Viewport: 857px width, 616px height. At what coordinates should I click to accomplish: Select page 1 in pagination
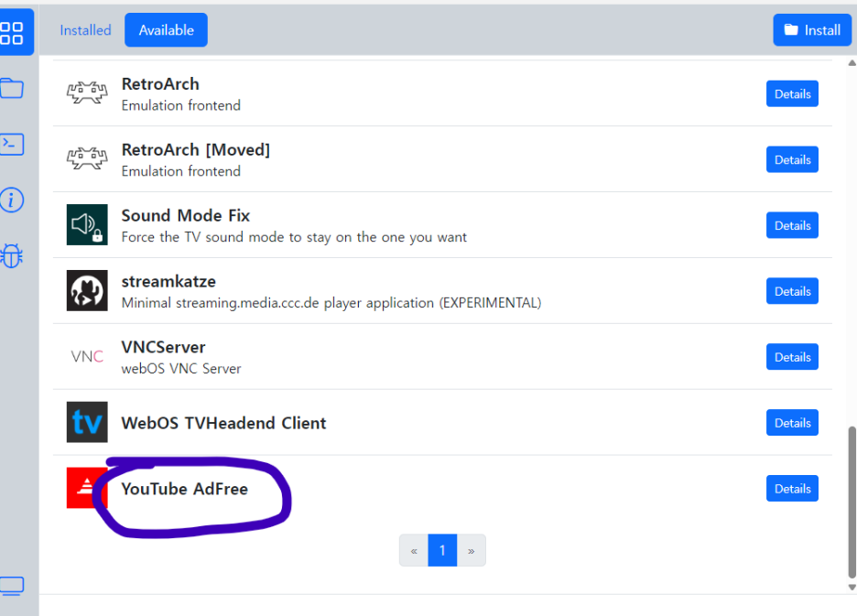[442, 550]
